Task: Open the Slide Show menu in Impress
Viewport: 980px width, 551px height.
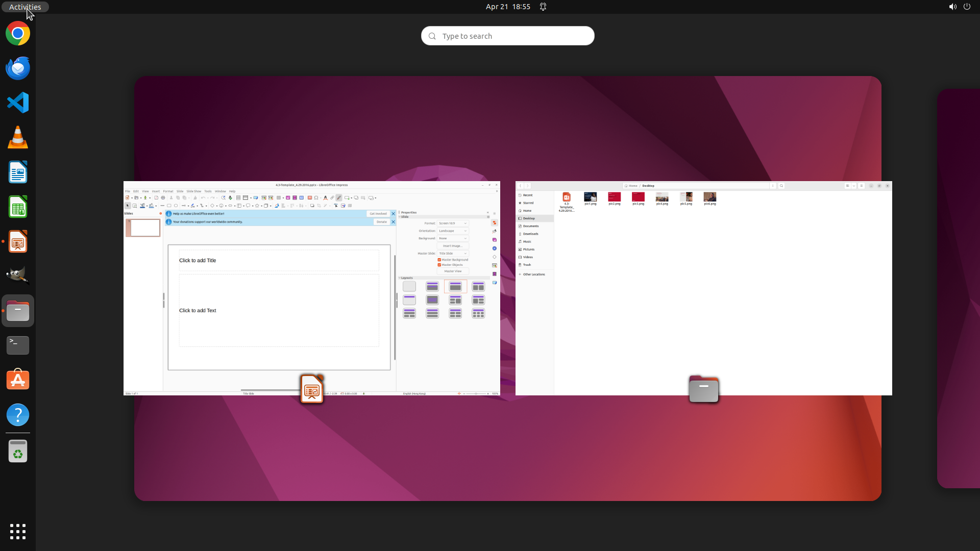Action: pos(193,191)
